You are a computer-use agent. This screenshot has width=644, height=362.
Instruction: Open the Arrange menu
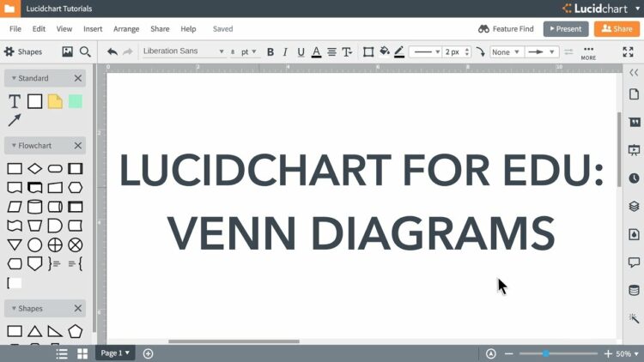pos(126,28)
